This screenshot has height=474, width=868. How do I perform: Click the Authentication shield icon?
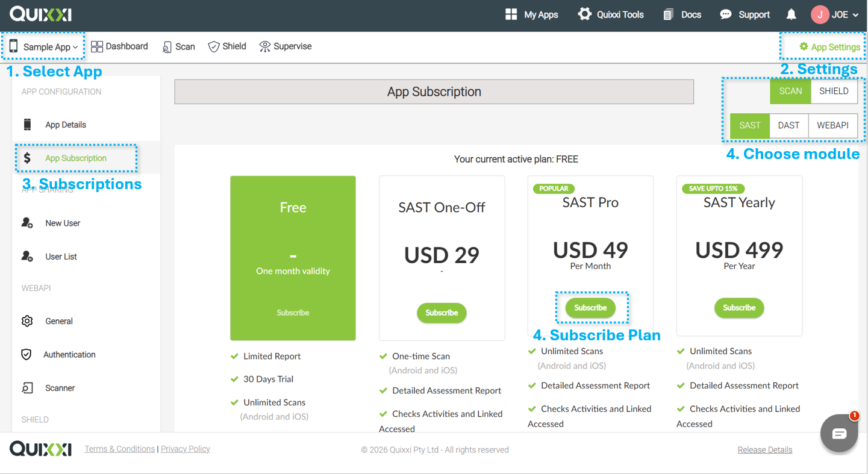coord(27,355)
